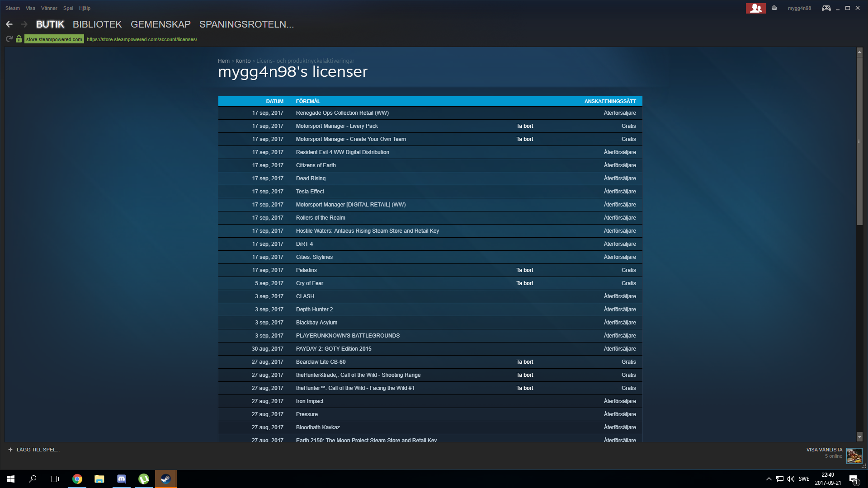The image size is (868, 488).
Task: Select the Tesla Effect entry
Action: (x=430, y=192)
